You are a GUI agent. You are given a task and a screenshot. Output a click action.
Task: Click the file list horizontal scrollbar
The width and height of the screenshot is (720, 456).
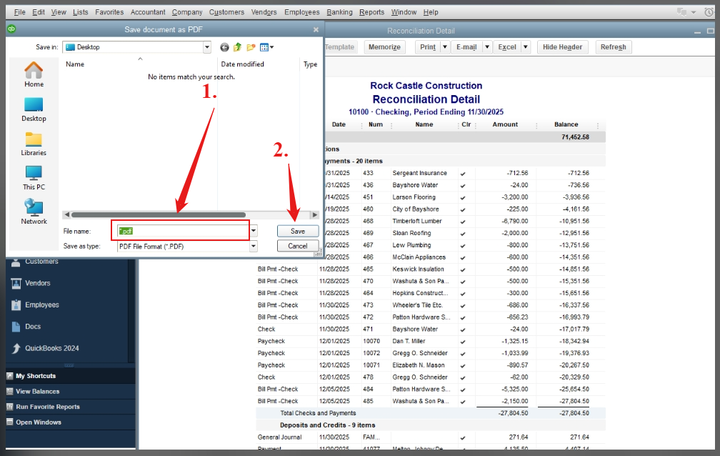click(188, 214)
